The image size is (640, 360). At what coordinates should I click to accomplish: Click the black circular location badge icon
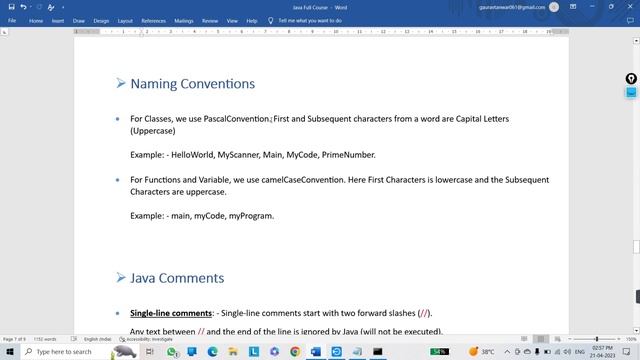tap(631, 79)
